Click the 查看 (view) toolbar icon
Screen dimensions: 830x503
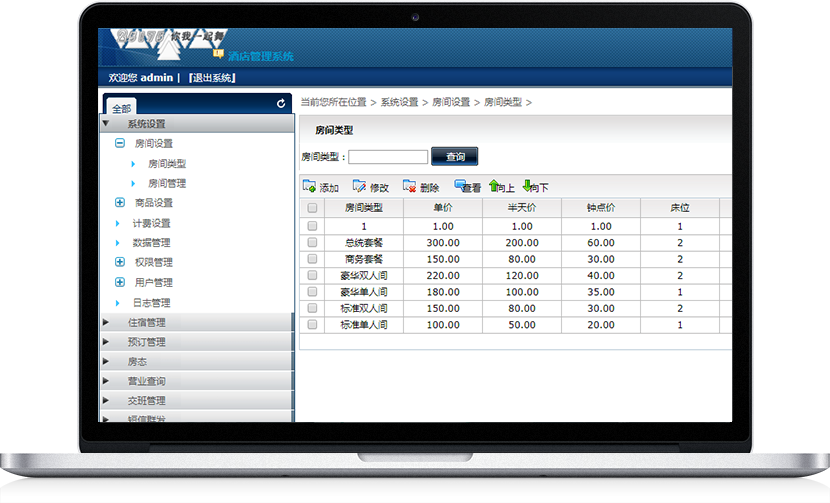click(x=460, y=186)
